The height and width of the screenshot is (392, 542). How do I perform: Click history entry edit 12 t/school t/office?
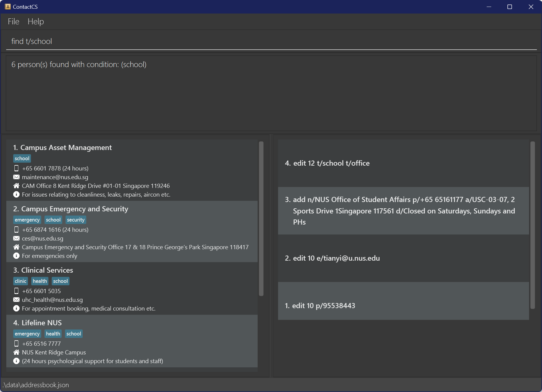coord(403,163)
